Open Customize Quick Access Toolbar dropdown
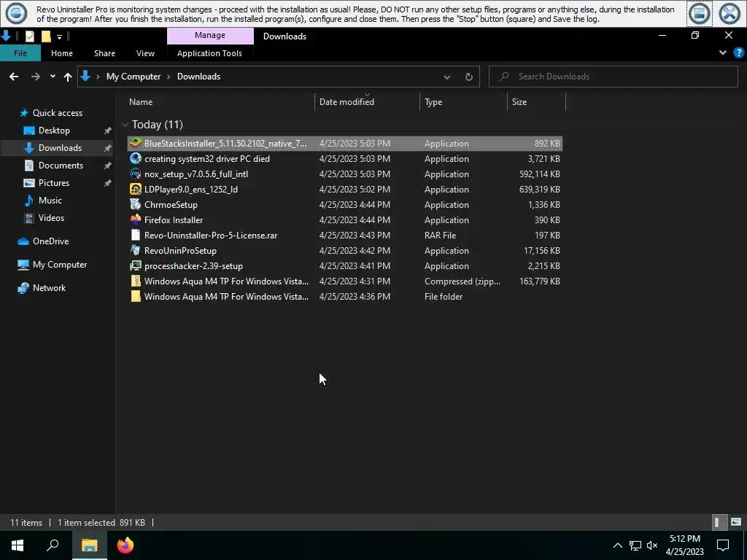The image size is (747, 560). [x=59, y=36]
